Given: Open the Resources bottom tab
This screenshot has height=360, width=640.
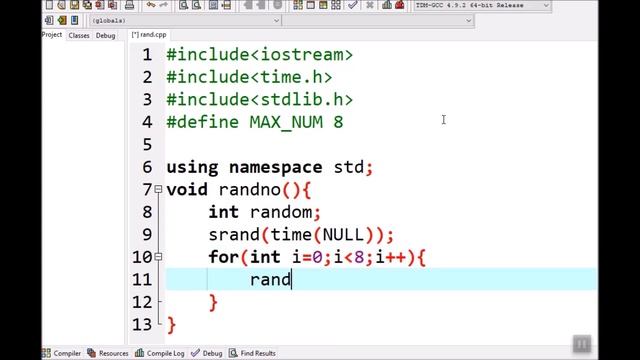Looking at the screenshot, I should coord(108,353).
